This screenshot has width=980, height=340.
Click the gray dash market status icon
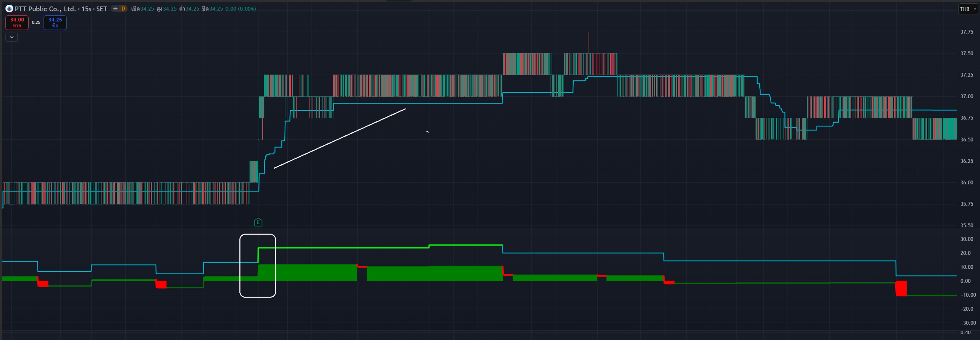(x=115, y=8)
